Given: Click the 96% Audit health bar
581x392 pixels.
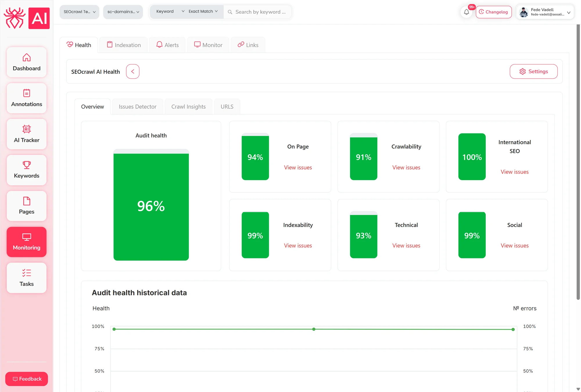Looking at the screenshot, I should pyautogui.click(x=151, y=205).
